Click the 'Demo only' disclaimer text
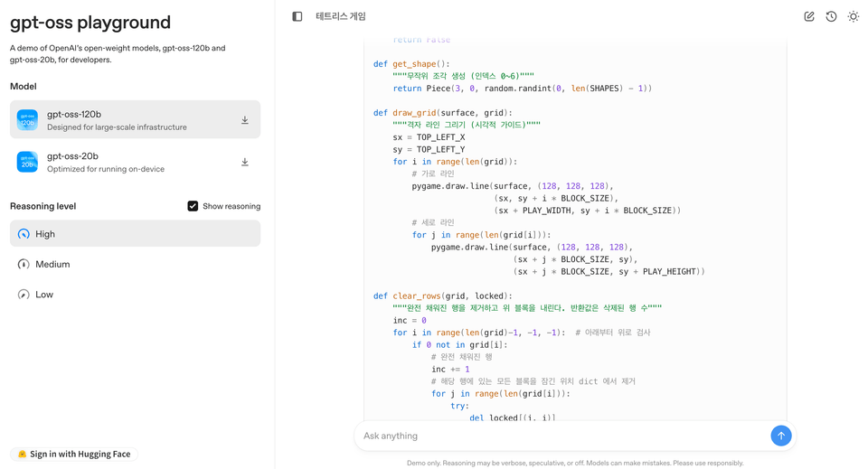 click(x=575, y=463)
